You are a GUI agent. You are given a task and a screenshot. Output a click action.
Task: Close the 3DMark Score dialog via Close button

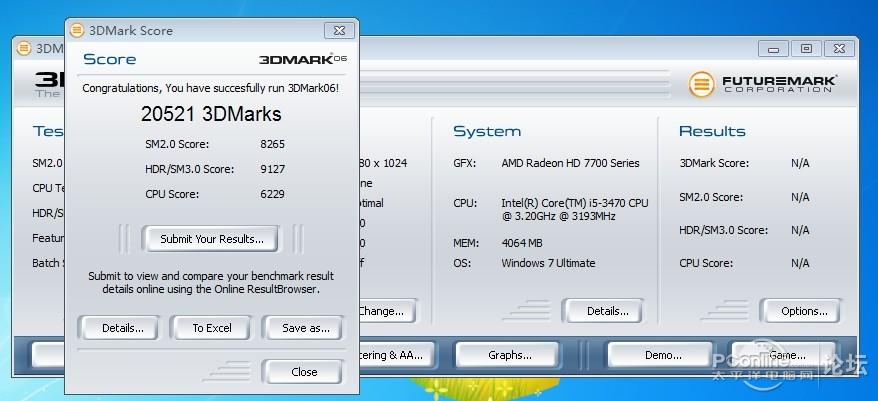click(303, 372)
